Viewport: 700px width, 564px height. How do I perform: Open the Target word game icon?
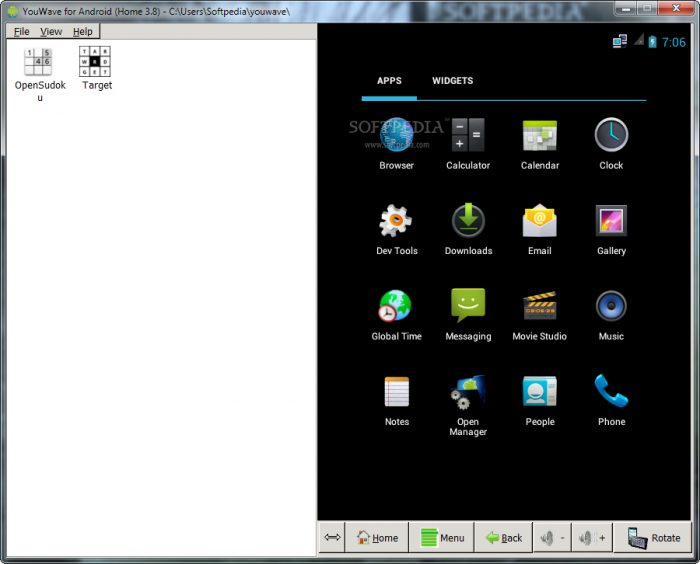point(95,61)
